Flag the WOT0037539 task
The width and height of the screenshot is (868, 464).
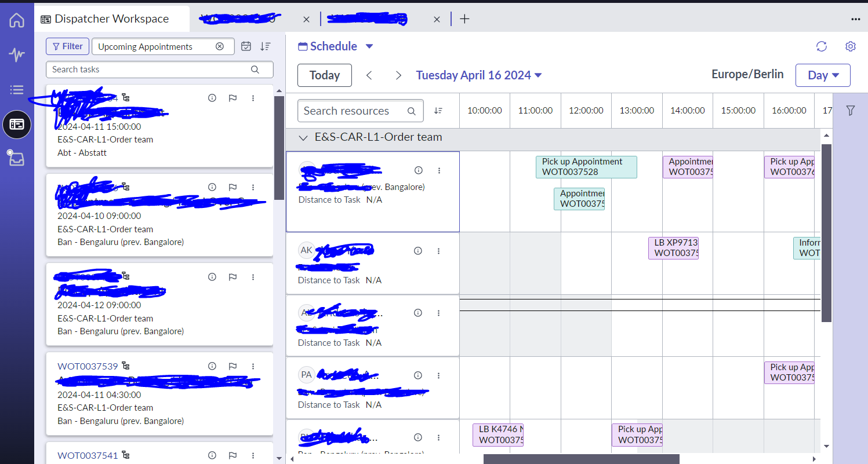click(x=233, y=366)
